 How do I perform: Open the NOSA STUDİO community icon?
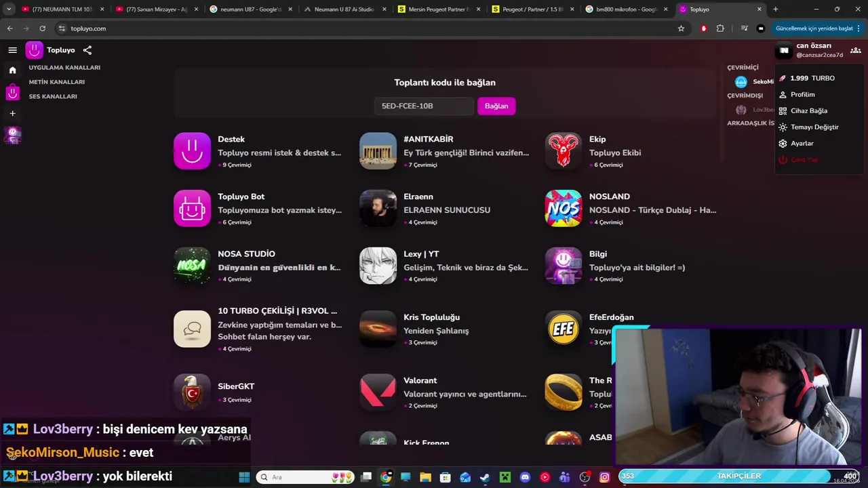[192, 265]
